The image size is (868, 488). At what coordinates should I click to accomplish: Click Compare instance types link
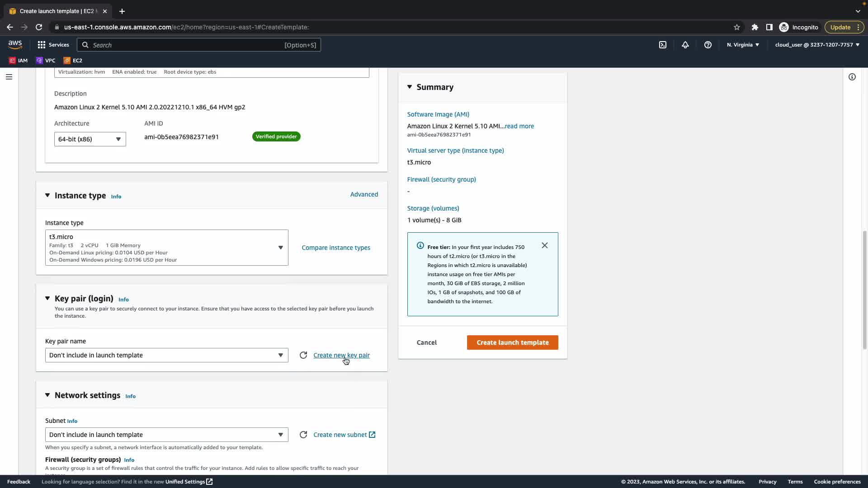click(336, 248)
